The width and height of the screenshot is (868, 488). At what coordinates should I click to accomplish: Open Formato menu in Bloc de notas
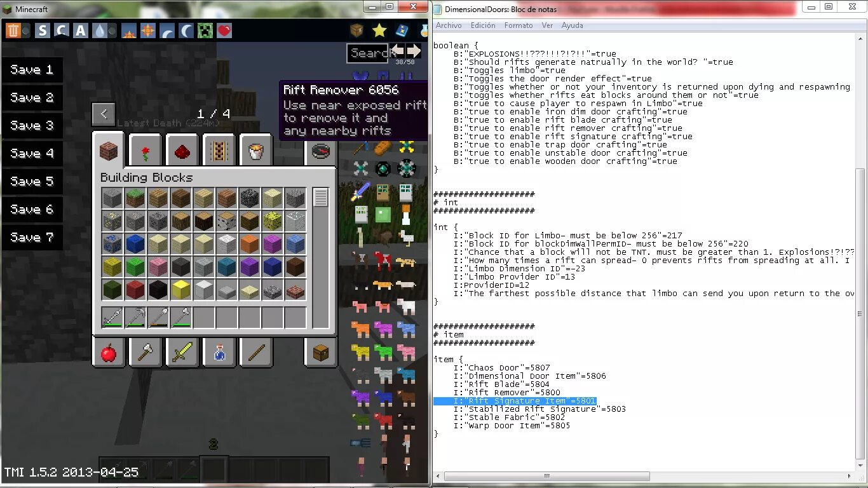519,25
